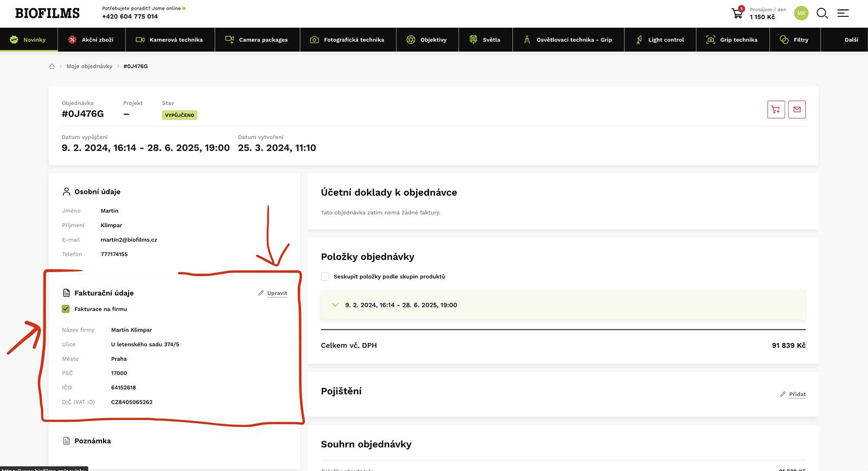Open Grip technika category

(x=733, y=40)
